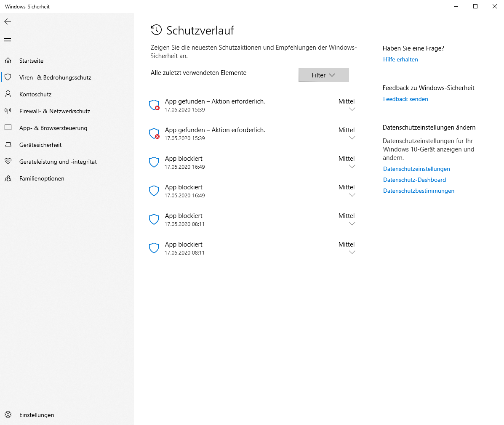Open the Datenschutzbestimmungen link
The width and height of the screenshot is (504, 425).
(x=419, y=191)
